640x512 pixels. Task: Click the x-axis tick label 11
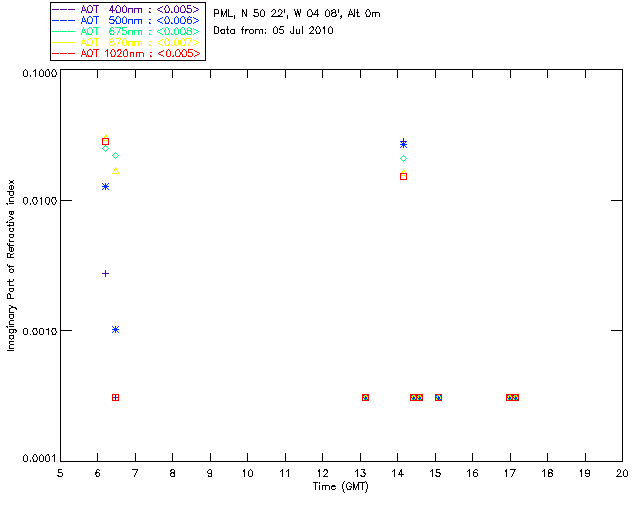(285, 473)
